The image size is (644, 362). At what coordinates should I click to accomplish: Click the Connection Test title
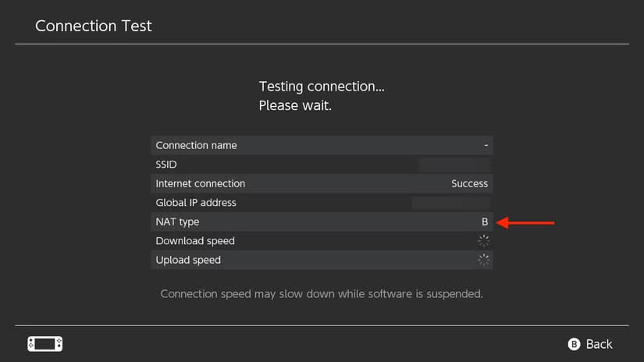point(94,26)
